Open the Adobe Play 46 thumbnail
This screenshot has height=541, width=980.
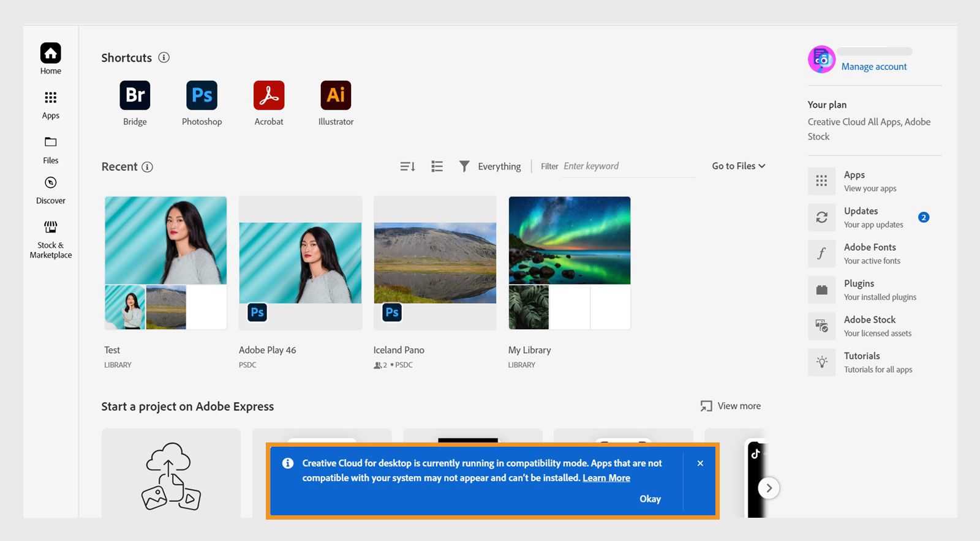300,263
